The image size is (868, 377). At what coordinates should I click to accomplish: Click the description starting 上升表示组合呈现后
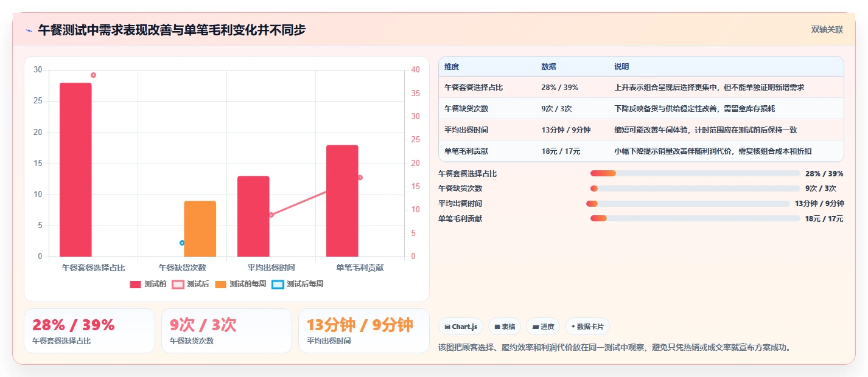(x=709, y=88)
